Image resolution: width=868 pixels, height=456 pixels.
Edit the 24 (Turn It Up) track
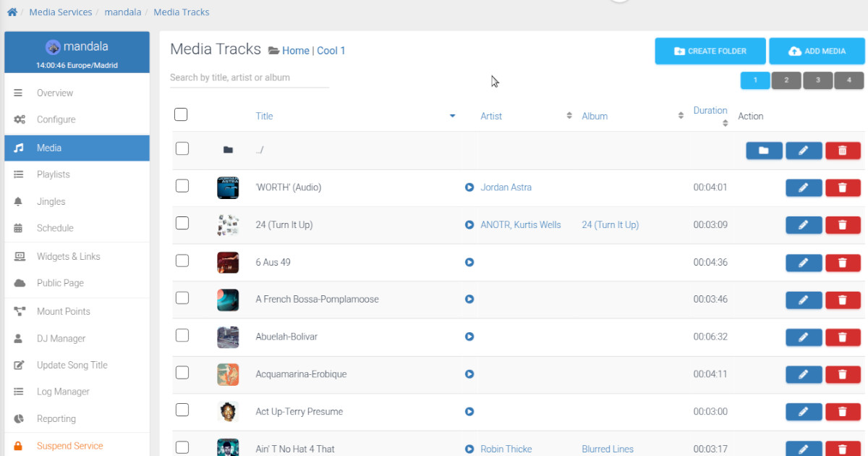point(804,225)
